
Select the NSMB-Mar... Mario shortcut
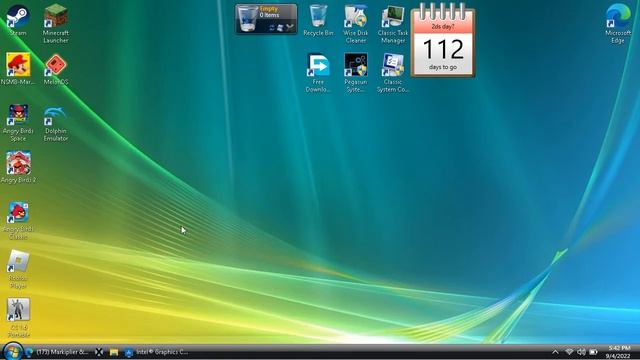(x=18, y=69)
